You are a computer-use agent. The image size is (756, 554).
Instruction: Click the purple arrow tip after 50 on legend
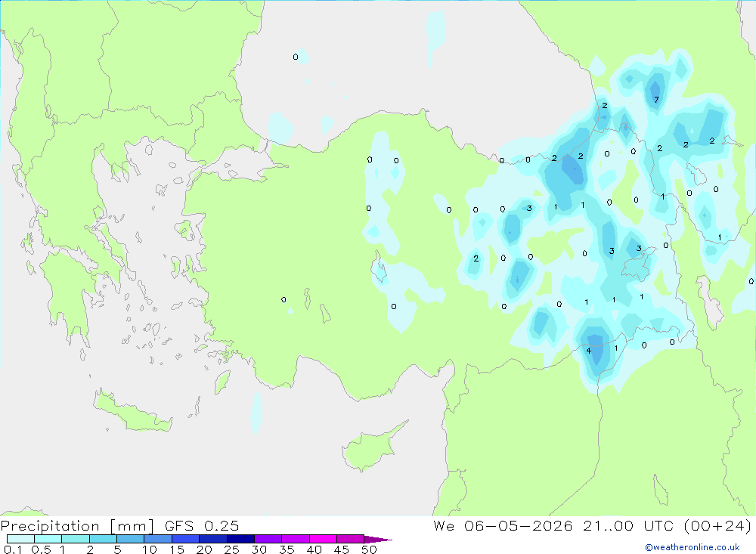pos(378,540)
